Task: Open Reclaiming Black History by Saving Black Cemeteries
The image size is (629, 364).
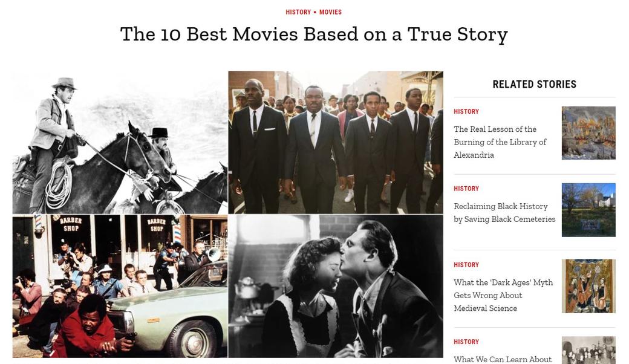Action: [x=504, y=212]
